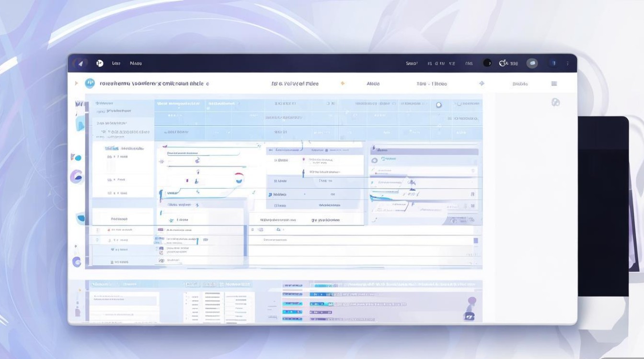Expand the small triangle left of the blue avatar

pyautogui.click(x=76, y=83)
